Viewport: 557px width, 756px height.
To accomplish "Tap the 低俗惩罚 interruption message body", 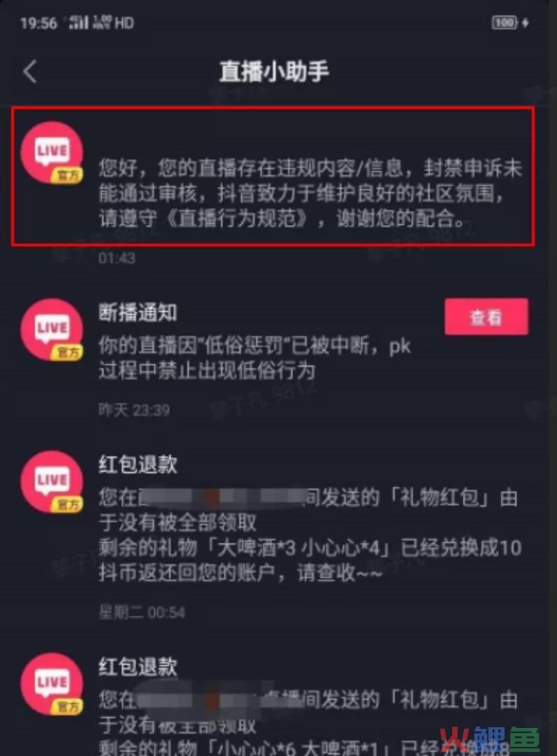I will tap(255, 358).
